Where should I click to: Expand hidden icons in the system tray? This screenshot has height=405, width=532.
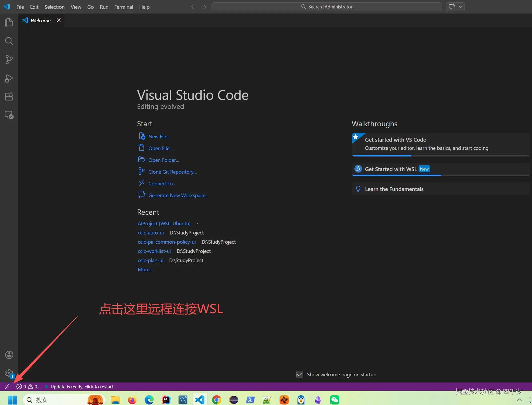click(519, 400)
